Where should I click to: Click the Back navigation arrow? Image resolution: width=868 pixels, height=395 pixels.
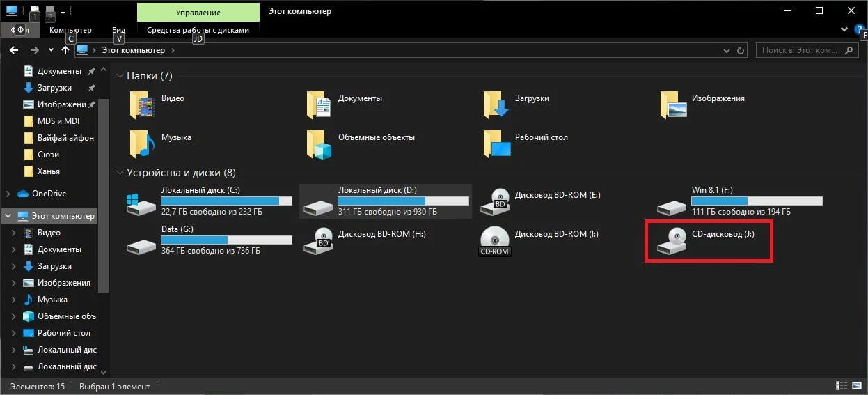[13, 50]
